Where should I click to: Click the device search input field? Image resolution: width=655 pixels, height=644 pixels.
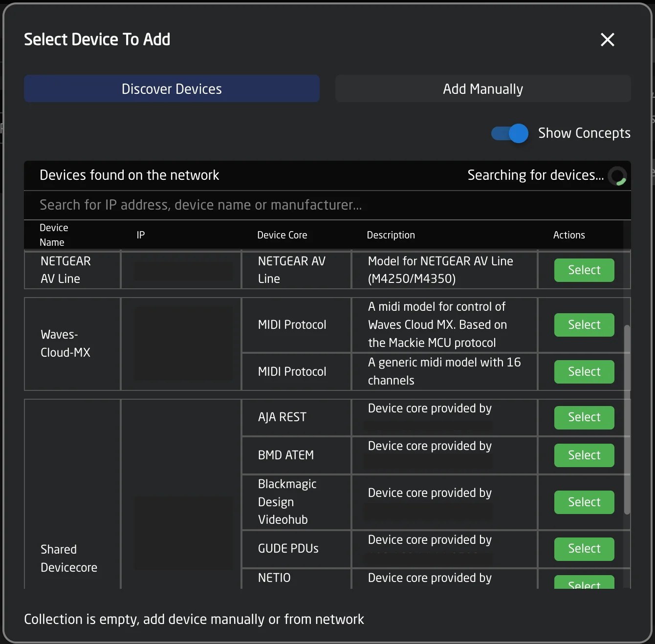(327, 205)
